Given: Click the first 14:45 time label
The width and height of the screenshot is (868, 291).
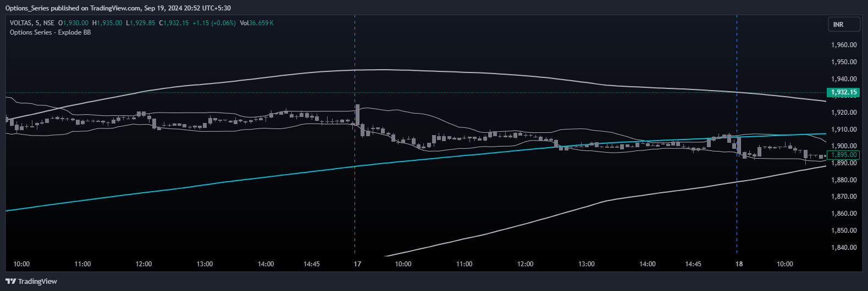Looking at the screenshot, I should pos(311,264).
